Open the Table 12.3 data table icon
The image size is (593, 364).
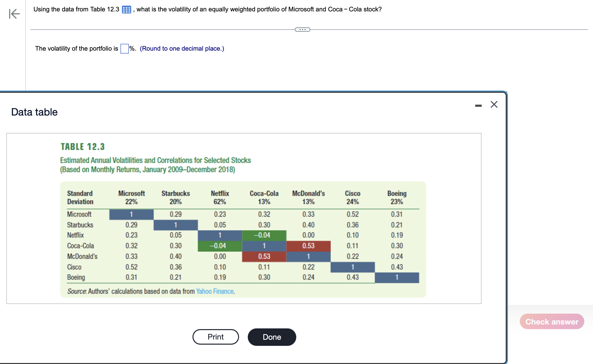point(126,10)
